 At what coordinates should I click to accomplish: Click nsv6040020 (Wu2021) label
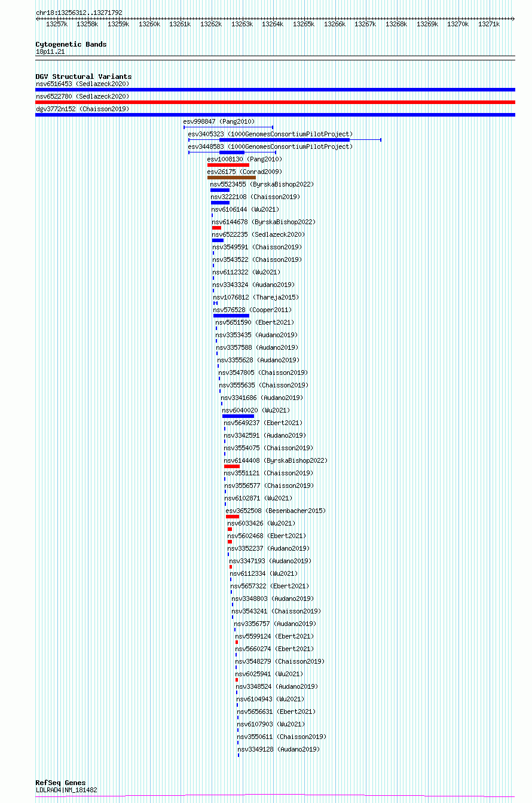[x=256, y=410]
